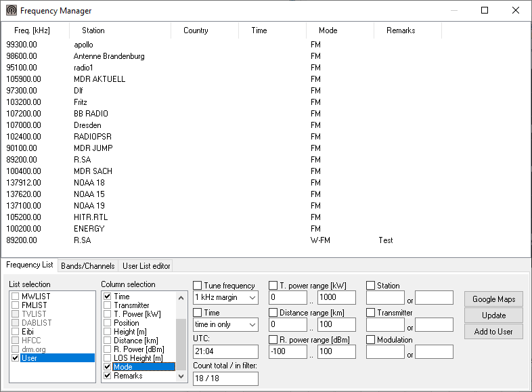Screen dimensions: 532x392
Task: Uncheck the User list checkbox
Action: pyautogui.click(x=15, y=358)
